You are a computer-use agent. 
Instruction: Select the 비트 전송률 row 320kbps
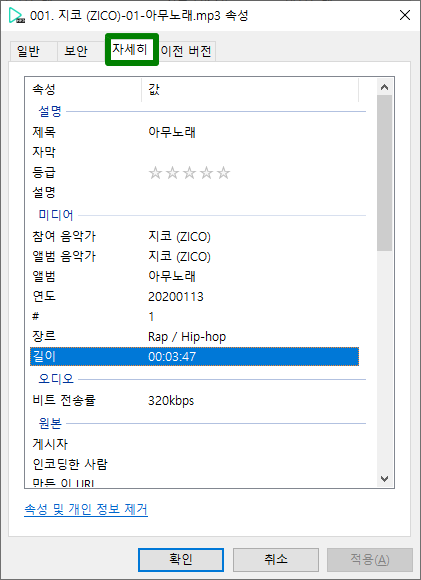click(x=194, y=401)
